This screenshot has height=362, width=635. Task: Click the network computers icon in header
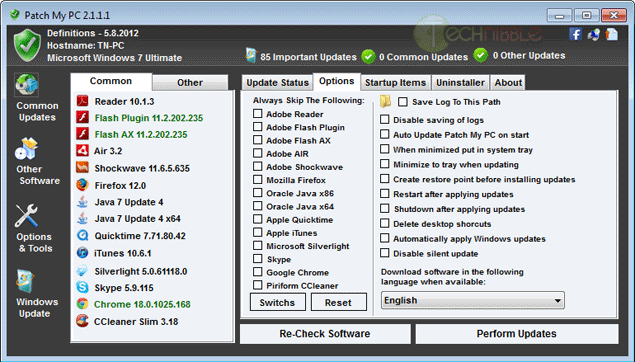[x=594, y=34]
